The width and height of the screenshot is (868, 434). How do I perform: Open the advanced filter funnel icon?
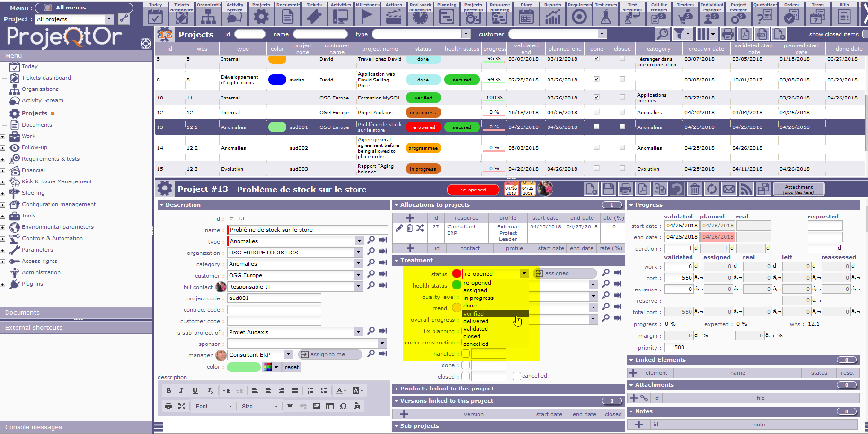tap(679, 34)
